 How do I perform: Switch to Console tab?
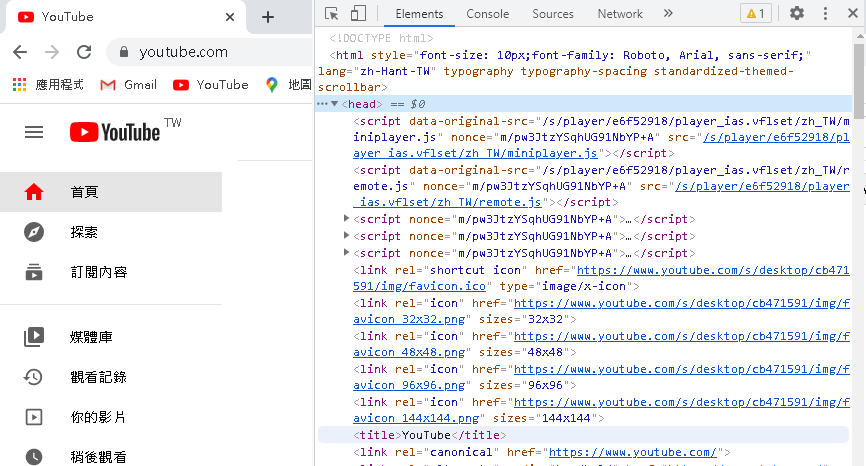[488, 14]
